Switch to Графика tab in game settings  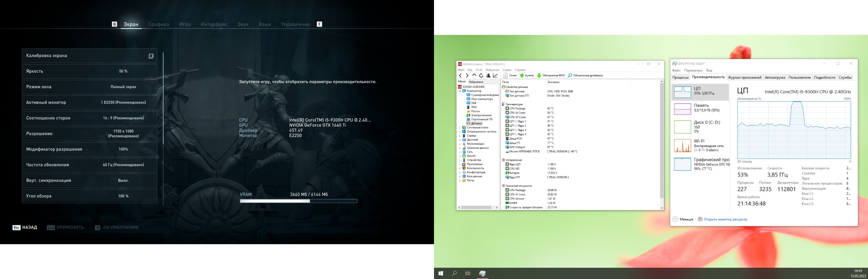159,24
